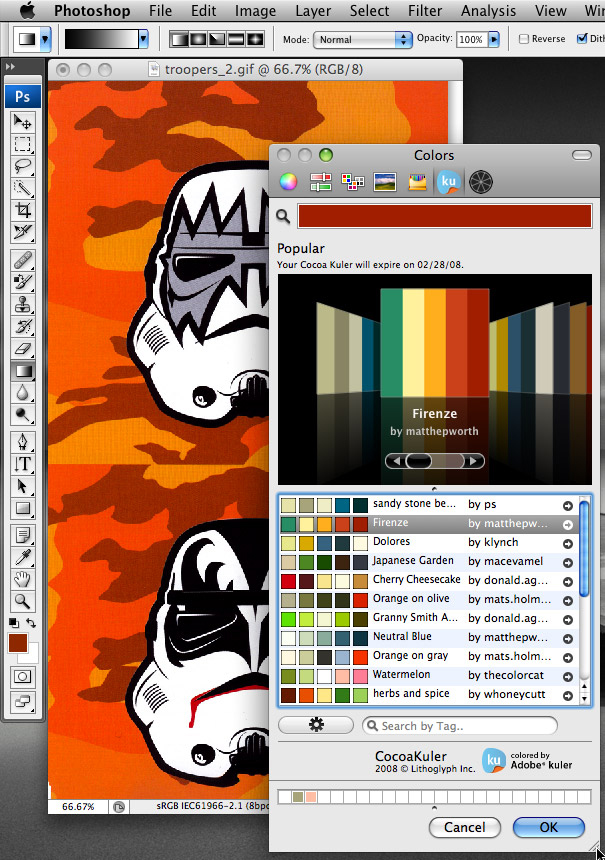Choose the Radial gradient style

click(x=197, y=39)
